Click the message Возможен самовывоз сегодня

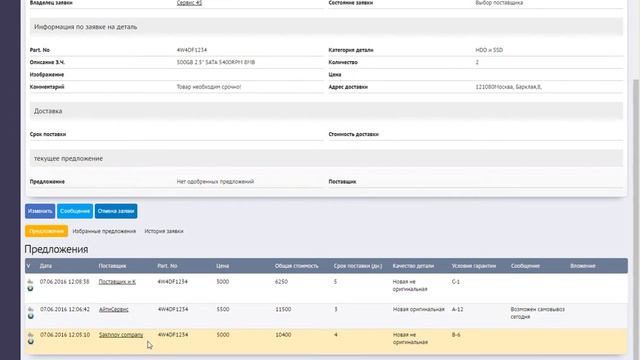[x=537, y=313]
